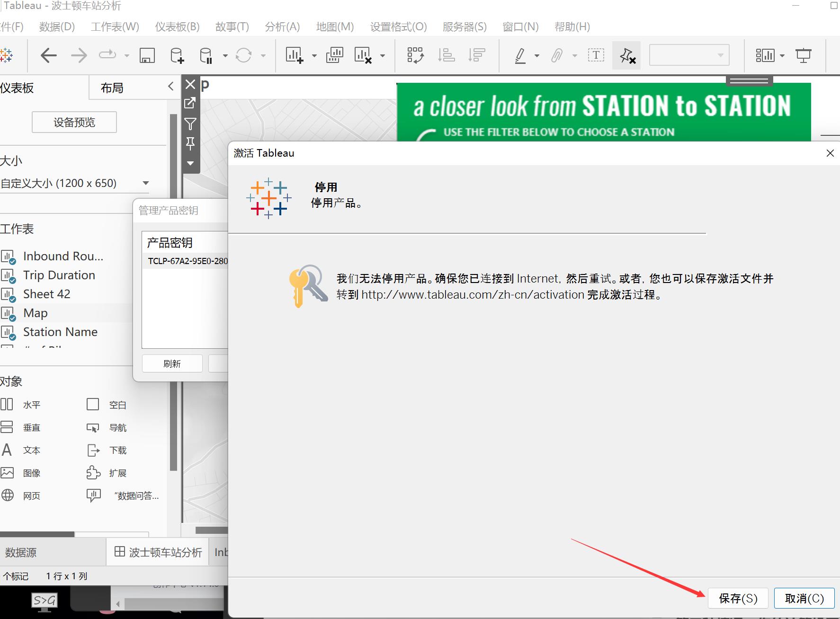This screenshot has height=619, width=840.
Task: Open the new worksheet dropdown arrow
Action: point(314,56)
